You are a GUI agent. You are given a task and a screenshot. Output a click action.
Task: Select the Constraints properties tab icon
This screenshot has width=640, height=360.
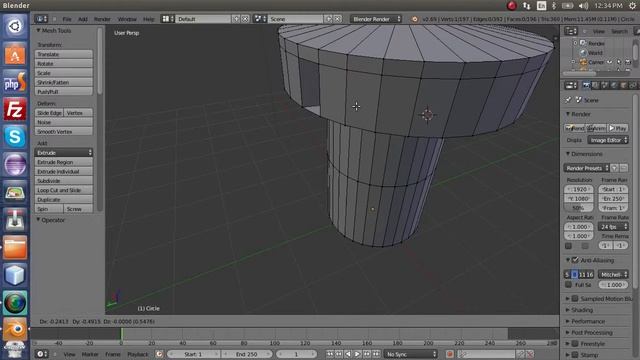tap(633, 85)
